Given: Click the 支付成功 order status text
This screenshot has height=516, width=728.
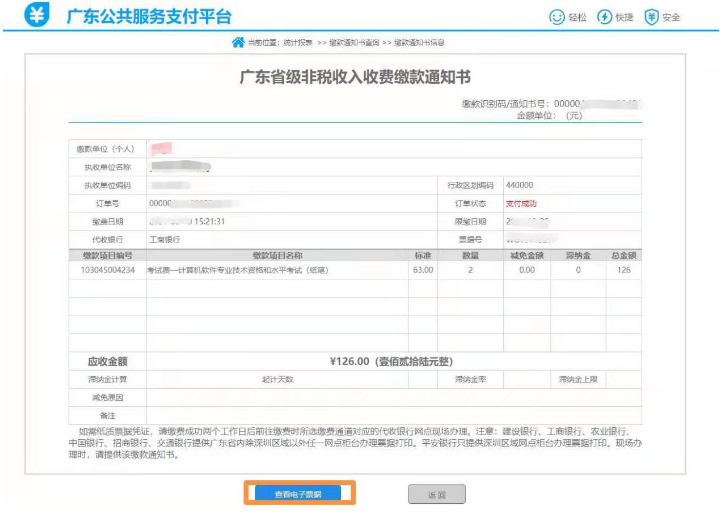Looking at the screenshot, I should coord(520,203).
